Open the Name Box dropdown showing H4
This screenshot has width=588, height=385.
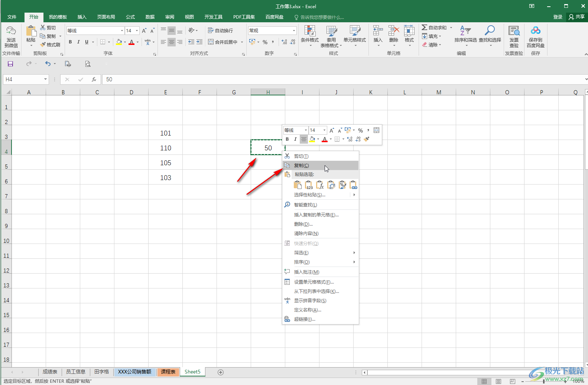pos(45,79)
